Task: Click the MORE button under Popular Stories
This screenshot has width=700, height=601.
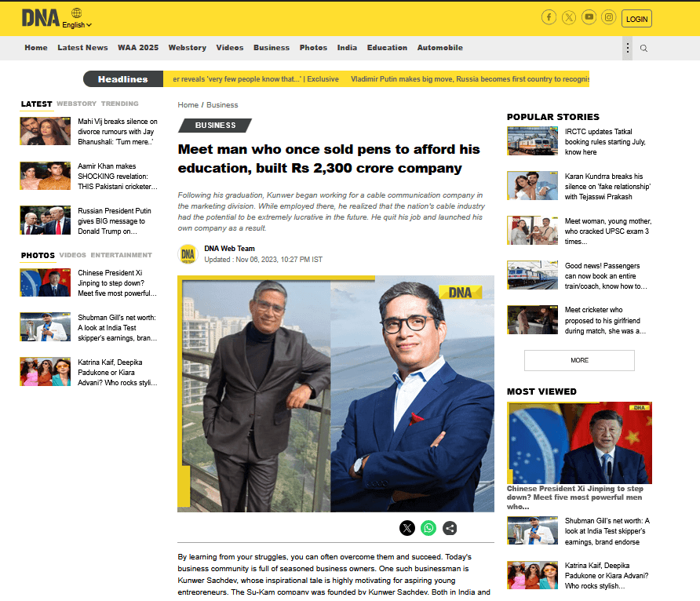Action: coord(579,360)
